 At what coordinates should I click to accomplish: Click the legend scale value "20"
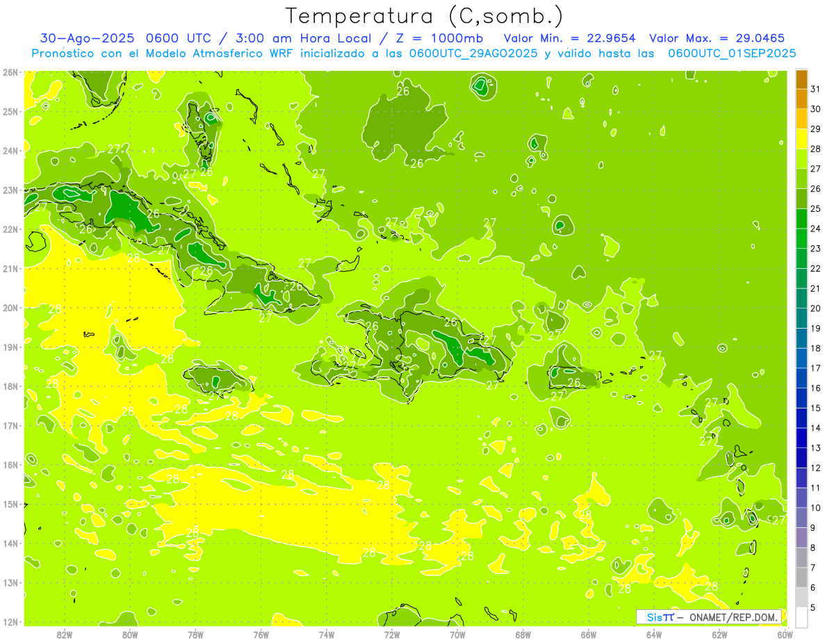click(x=815, y=308)
